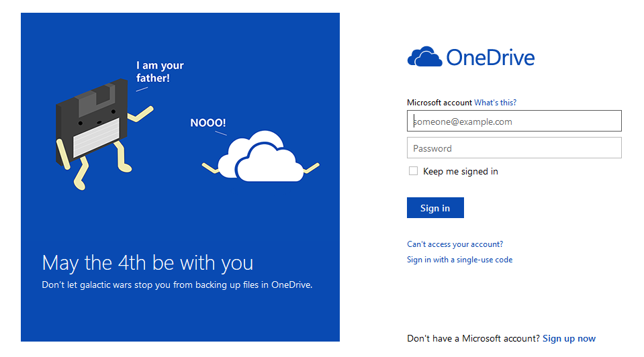Image resolution: width=644 pixels, height=357 pixels.
Task: Click into the Password field
Action: pos(514,148)
